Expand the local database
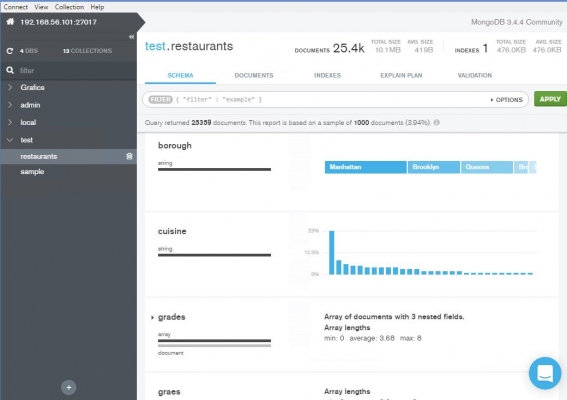The image size is (567, 400). (x=10, y=122)
